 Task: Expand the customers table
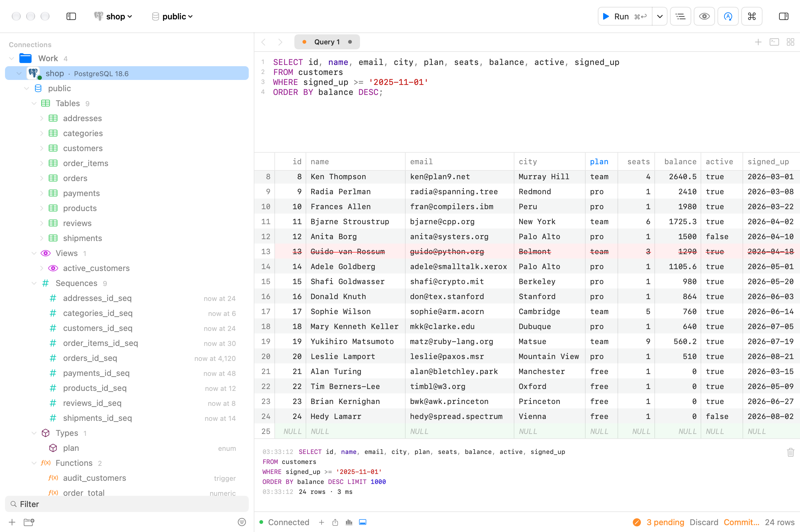pos(42,148)
